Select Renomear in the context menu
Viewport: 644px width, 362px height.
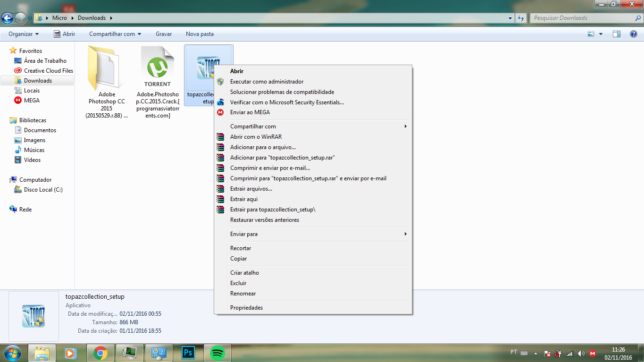tap(313, 294)
